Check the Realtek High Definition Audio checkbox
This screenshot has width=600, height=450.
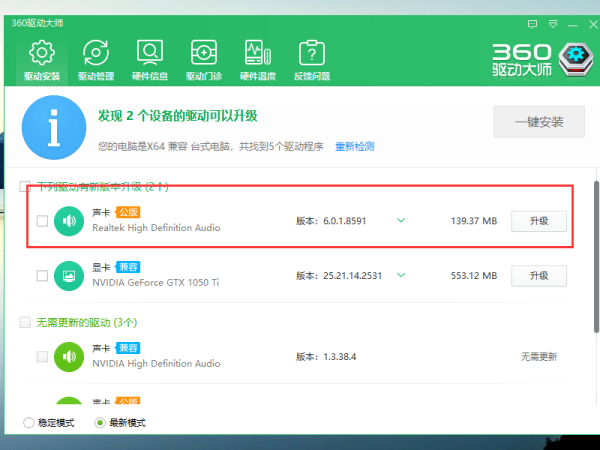(42, 221)
